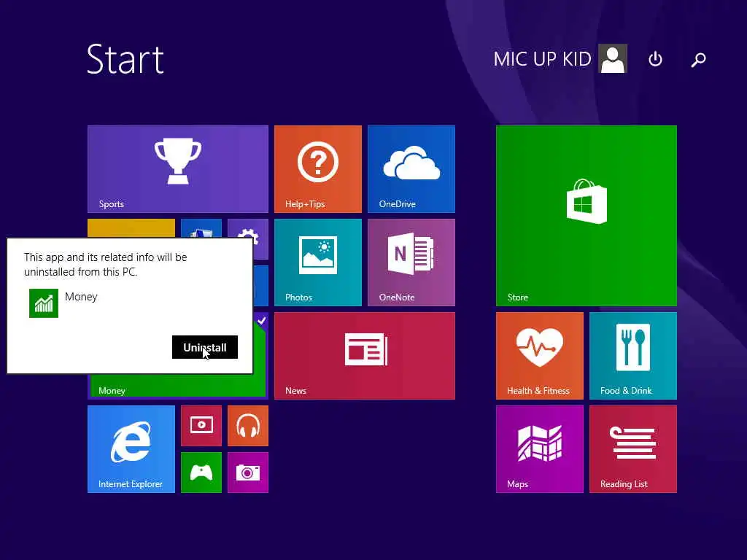The height and width of the screenshot is (560, 747).
Task: Open the Xbox Games tile
Action: click(201, 472)
